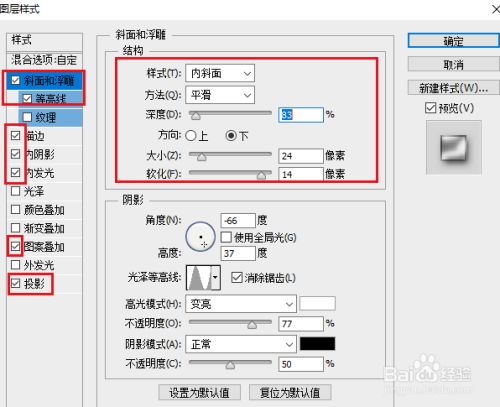Enable the 颜色叠加 checkbox

[15, 210]
